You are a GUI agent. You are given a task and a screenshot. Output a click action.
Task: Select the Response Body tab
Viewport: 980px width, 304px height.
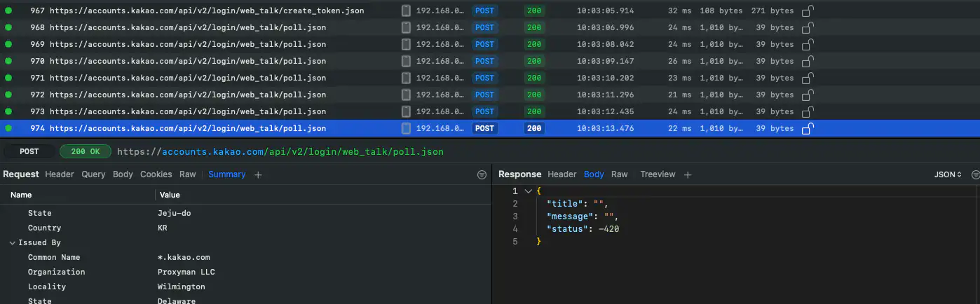tap(594, 174)
